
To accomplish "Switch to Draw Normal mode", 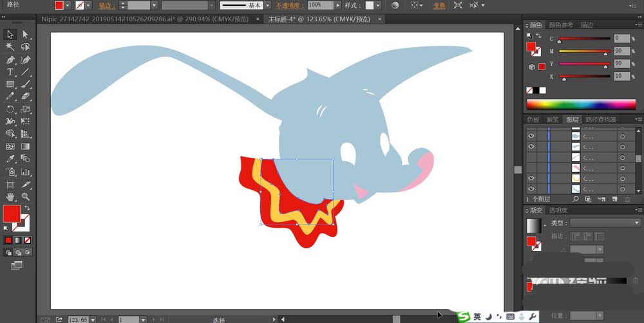I will coord(8,252).
